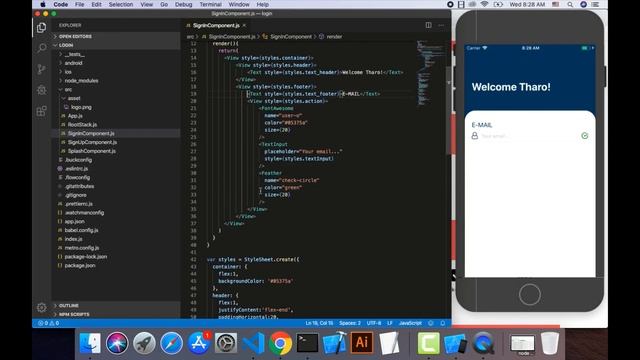Click the LF end-of-line status item
The image size is (640, 360).
click(x=390, y=323)
